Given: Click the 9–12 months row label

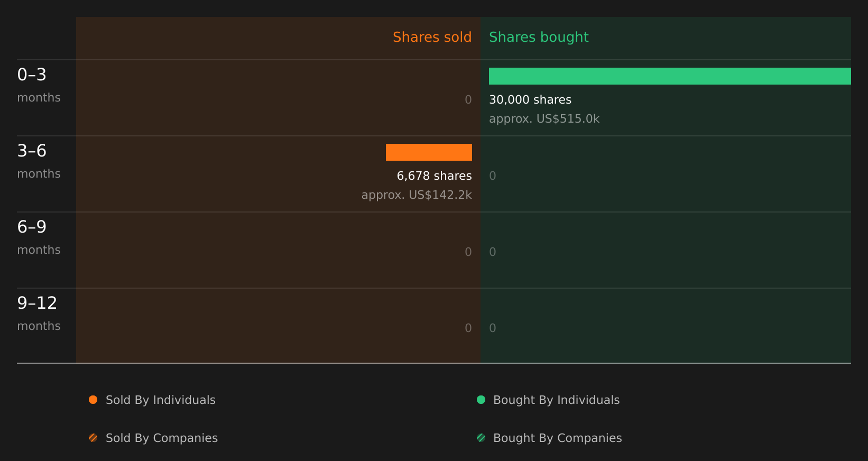Looking at the screenshot, I should click(x=39, y=314).
